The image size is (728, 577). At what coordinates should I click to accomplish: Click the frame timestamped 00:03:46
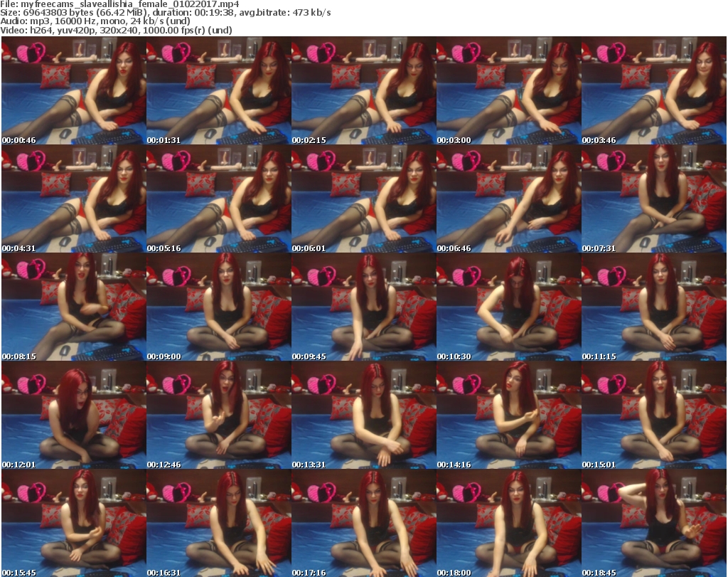654,90
